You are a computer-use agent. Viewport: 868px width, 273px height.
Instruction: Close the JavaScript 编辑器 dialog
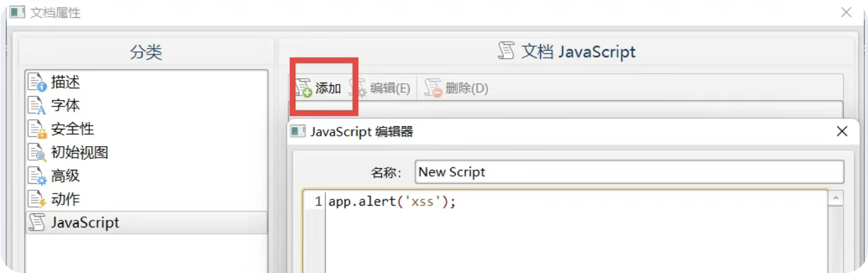pyautogui.click(x=842, y=131)
